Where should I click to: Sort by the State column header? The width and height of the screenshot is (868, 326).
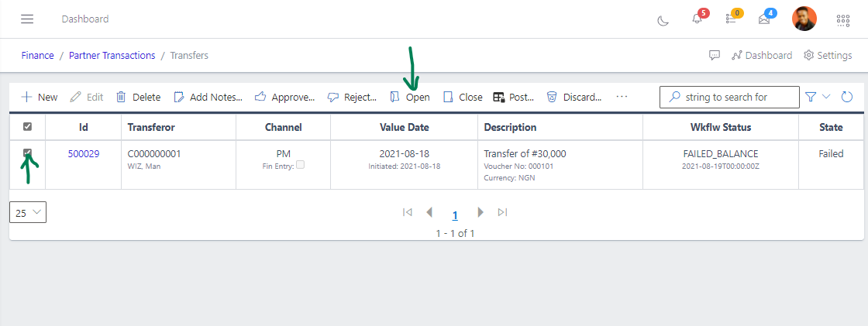pyautogui.click(x=831, y=127)
